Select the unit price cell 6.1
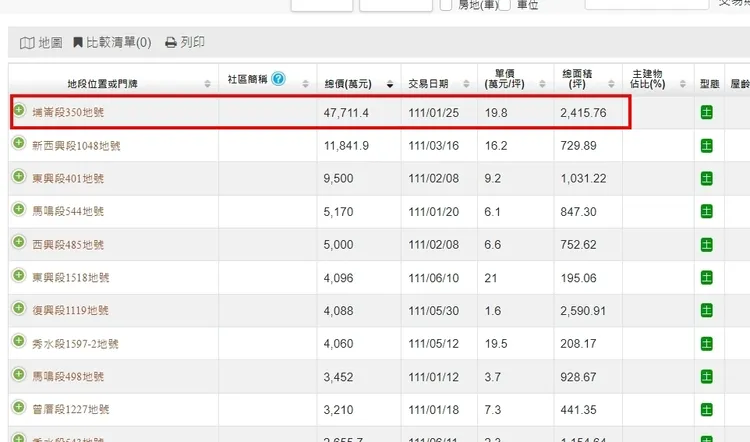This screenshot has width=750, height=442. [x=492, y=211]
